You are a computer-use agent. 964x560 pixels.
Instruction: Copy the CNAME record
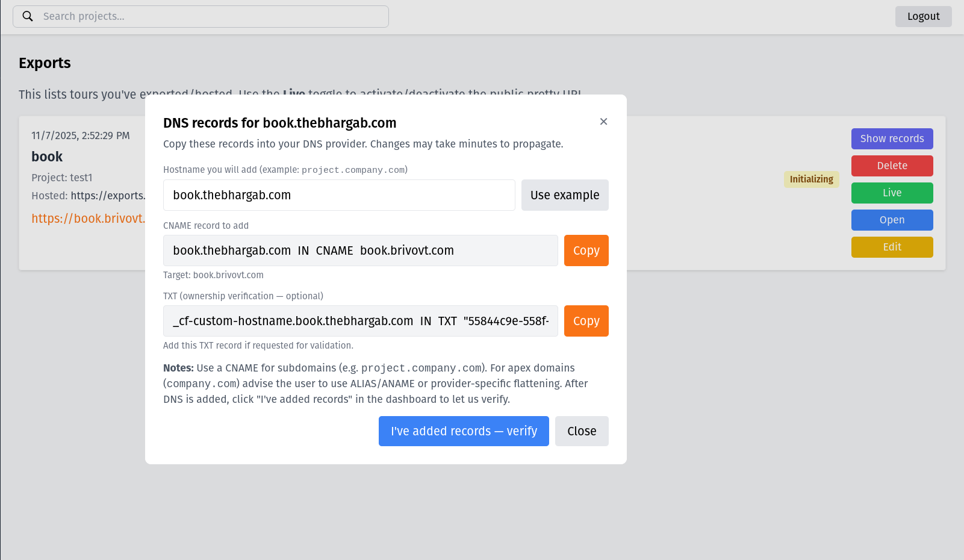[x=586, y=250]
